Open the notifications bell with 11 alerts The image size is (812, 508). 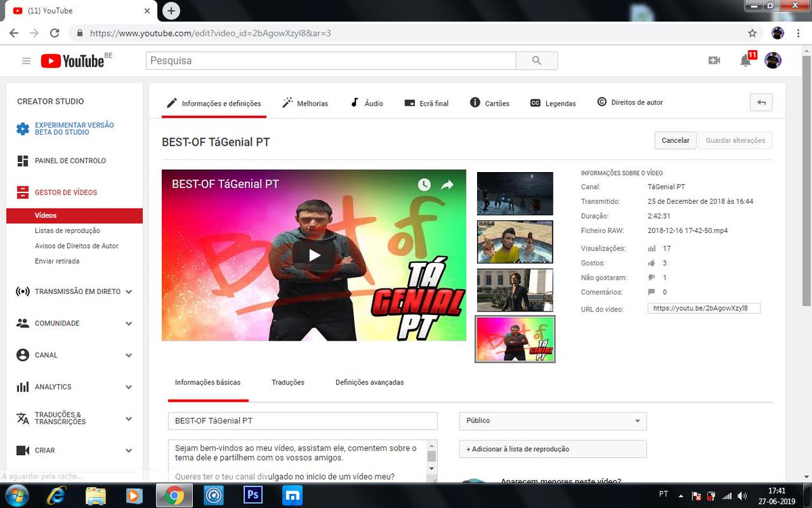point(746,60)
